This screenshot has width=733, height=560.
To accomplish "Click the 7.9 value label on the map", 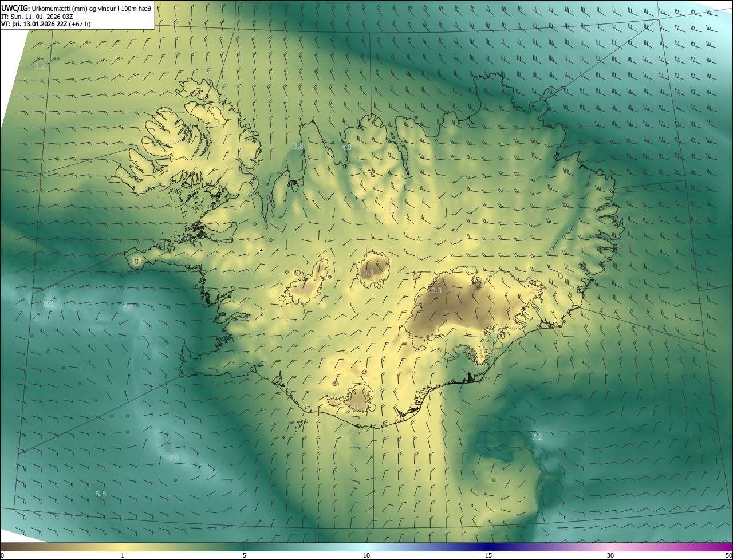I will 174,458.
